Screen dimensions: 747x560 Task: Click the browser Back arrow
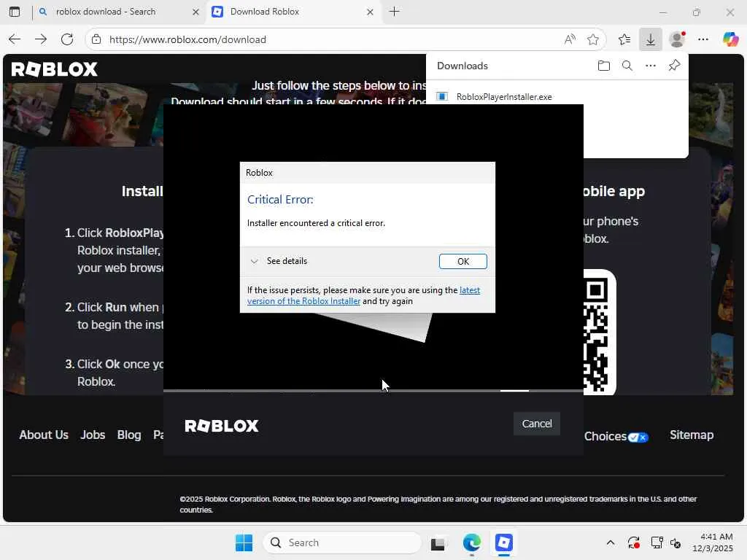coord(15,39)
